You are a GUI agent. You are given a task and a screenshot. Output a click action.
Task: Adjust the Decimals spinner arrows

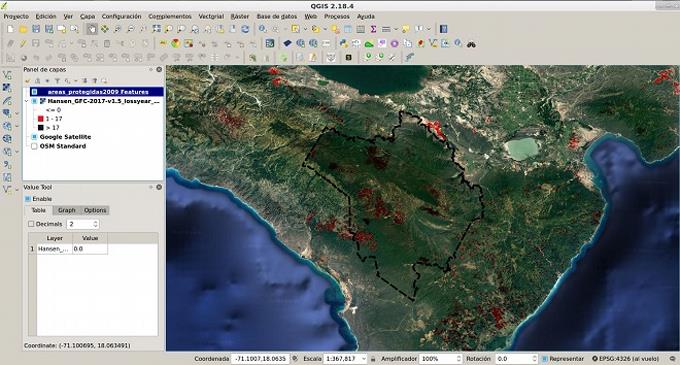coord(95,224)
